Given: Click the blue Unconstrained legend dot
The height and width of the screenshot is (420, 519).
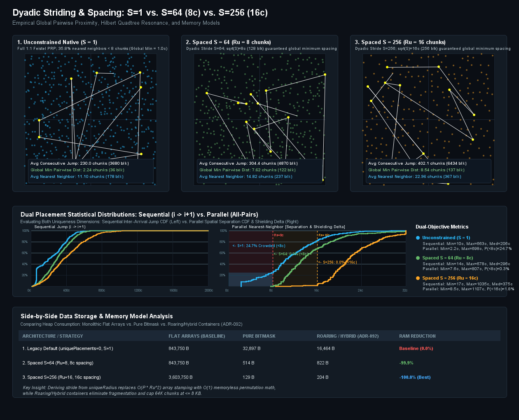Looking at the screenshot, I should (x=418, y=238).
